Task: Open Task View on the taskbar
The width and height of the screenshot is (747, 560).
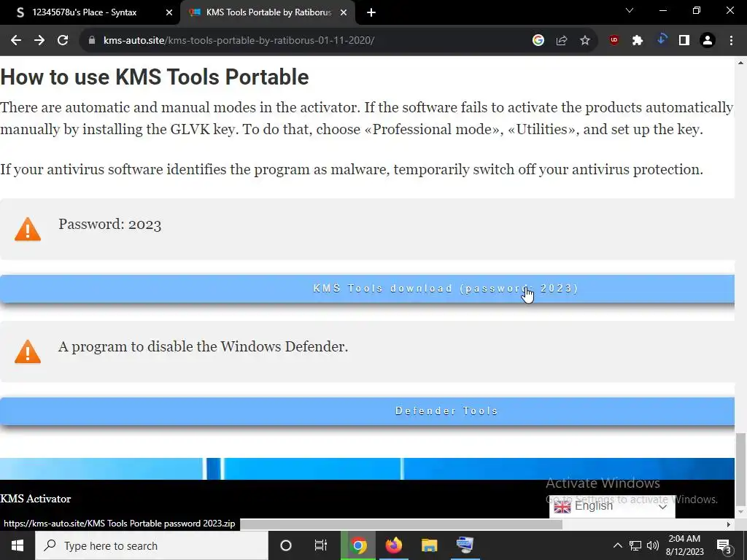Action: 321,545
